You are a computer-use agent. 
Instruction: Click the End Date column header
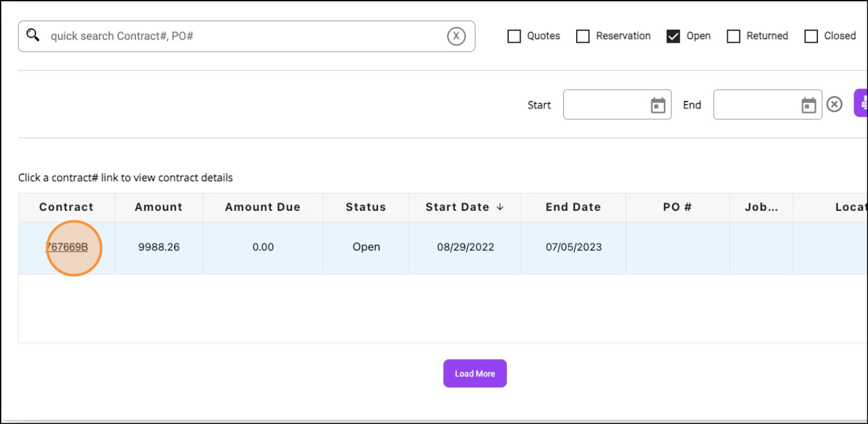573,207
